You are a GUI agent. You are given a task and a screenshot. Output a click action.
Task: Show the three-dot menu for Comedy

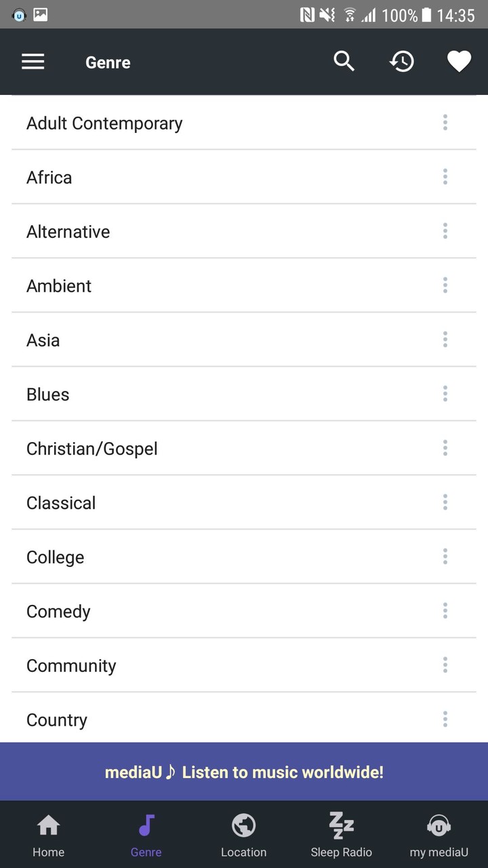tap(445, 611)
